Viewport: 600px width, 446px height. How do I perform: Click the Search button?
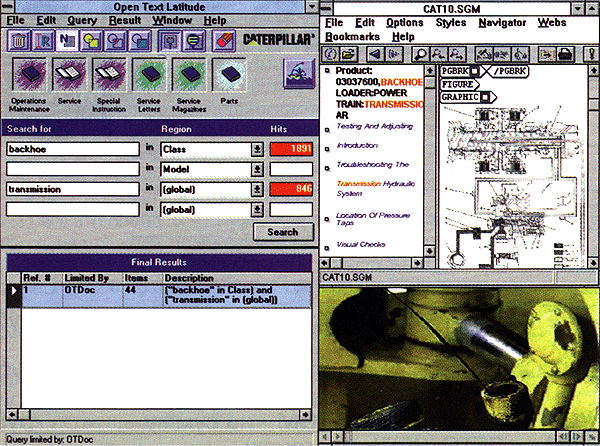283,232
